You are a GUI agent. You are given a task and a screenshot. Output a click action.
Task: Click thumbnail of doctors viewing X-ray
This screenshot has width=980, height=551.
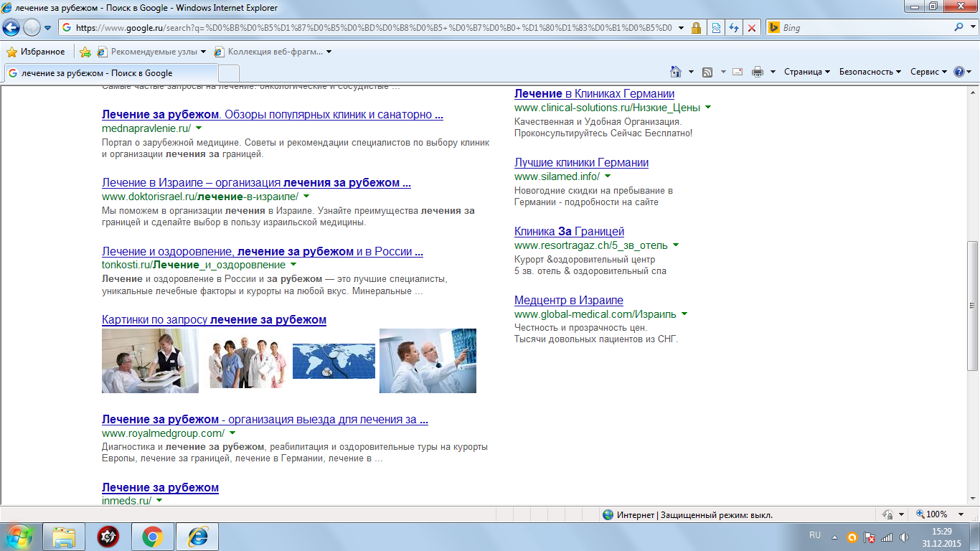[x=428, y=361]
